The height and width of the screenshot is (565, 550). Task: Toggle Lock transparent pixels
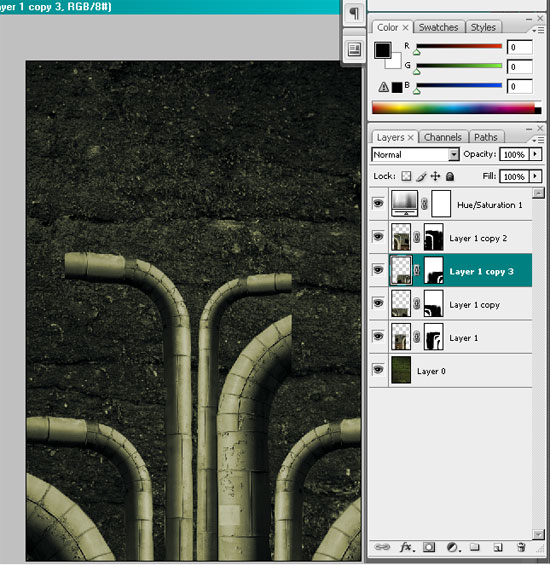coord(406,176)
